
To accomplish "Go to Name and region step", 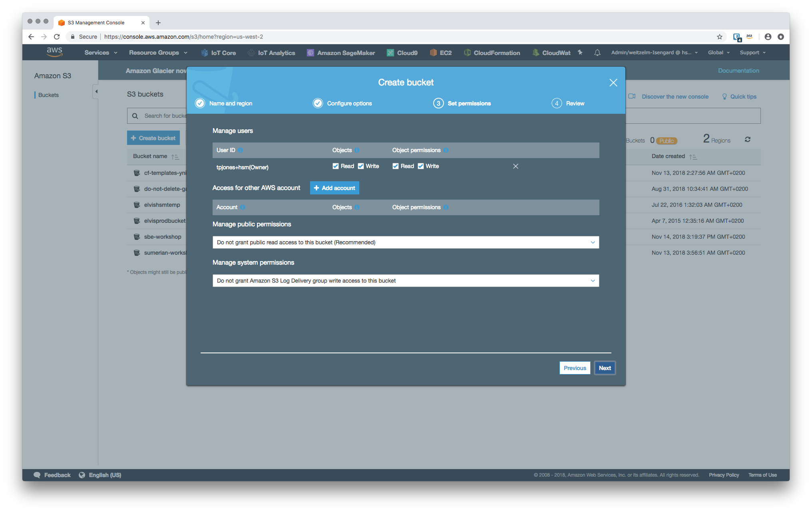I will click(224, 103).
